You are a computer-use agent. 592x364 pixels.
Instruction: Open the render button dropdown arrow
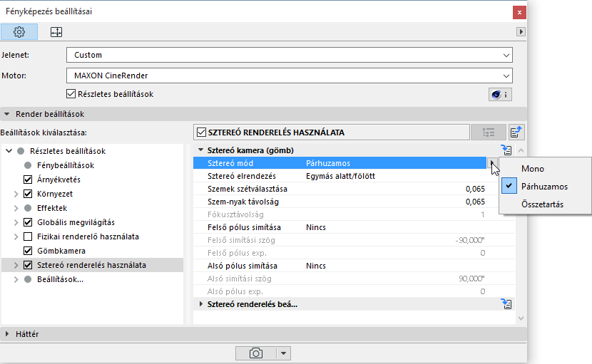click(x=284, y=353)
